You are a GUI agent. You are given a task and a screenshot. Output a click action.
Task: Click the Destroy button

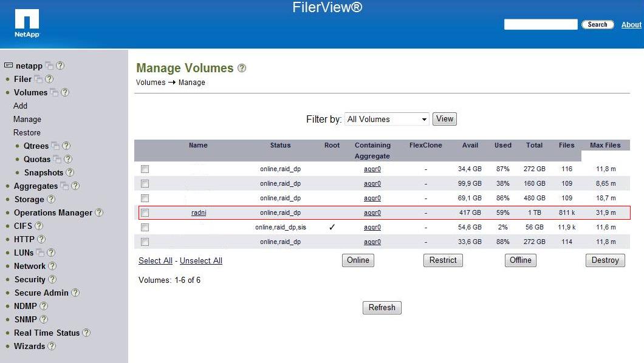pyautogui.click(x=605, y=260)
